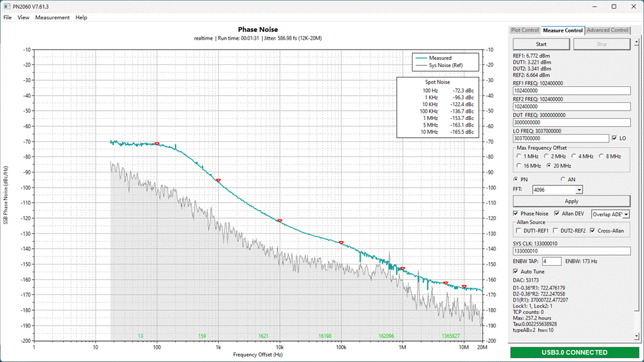
Task: Click the REF1 FREQ input field
Action: click(571, 91)
